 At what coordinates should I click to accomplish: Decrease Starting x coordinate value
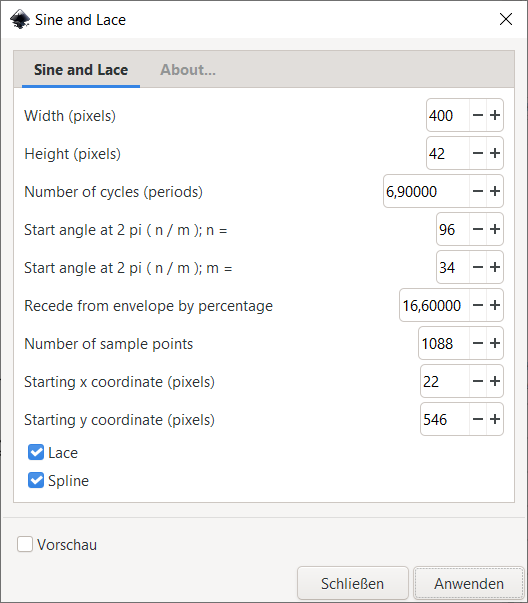coord(478,381)
